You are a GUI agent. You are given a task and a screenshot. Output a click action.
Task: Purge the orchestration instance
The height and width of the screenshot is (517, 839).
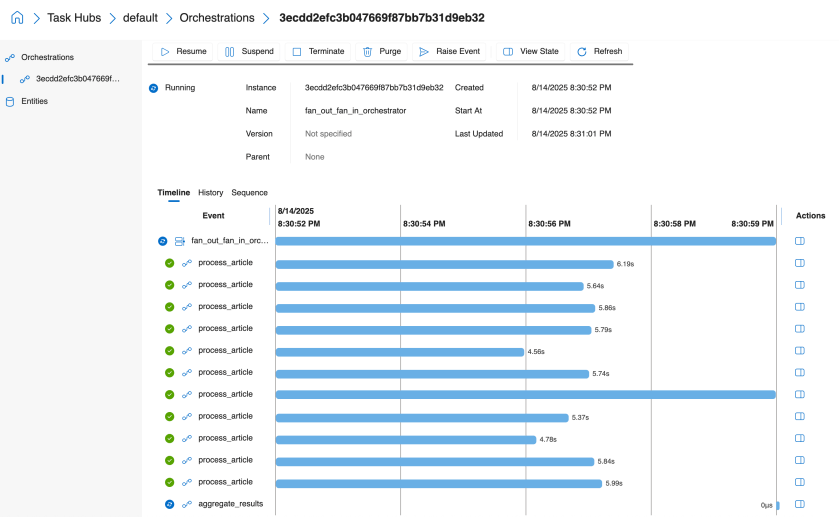click(x=382, y=51)
